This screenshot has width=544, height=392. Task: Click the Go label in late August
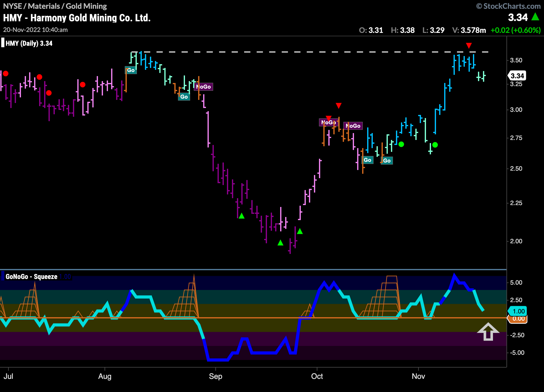click(x=184, y=97)
